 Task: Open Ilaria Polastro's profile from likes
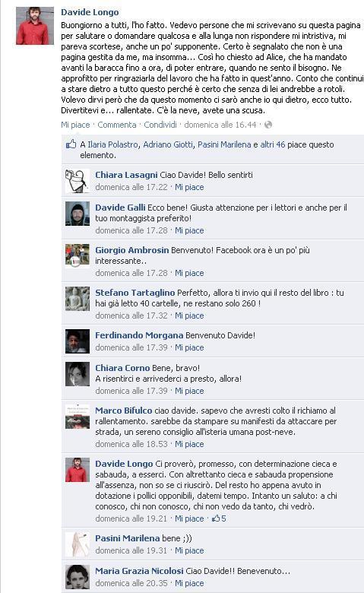coord(112,144)
